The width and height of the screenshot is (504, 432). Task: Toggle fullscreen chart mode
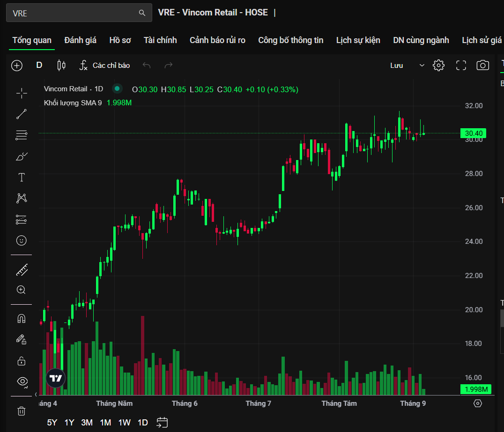[x=461, y=66]
